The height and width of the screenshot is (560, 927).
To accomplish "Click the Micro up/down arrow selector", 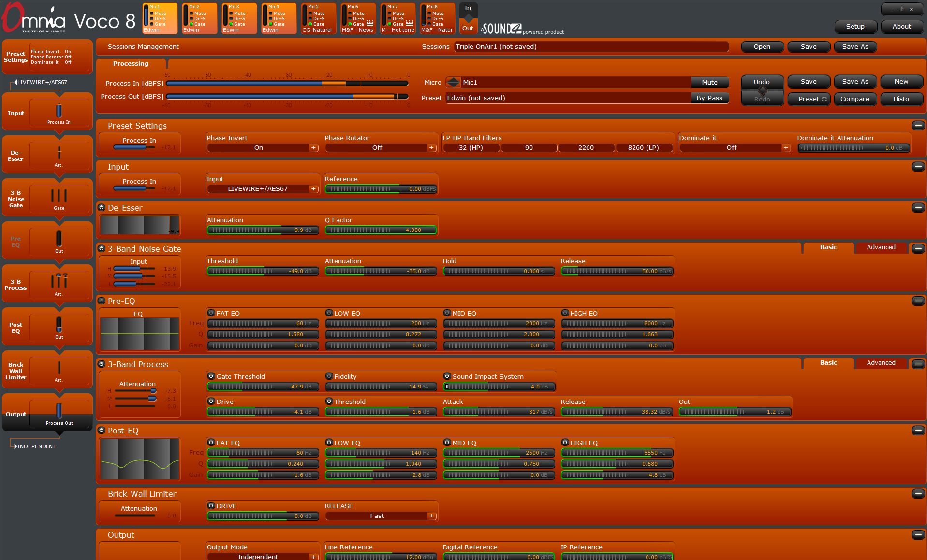I will tap(453, 82).
